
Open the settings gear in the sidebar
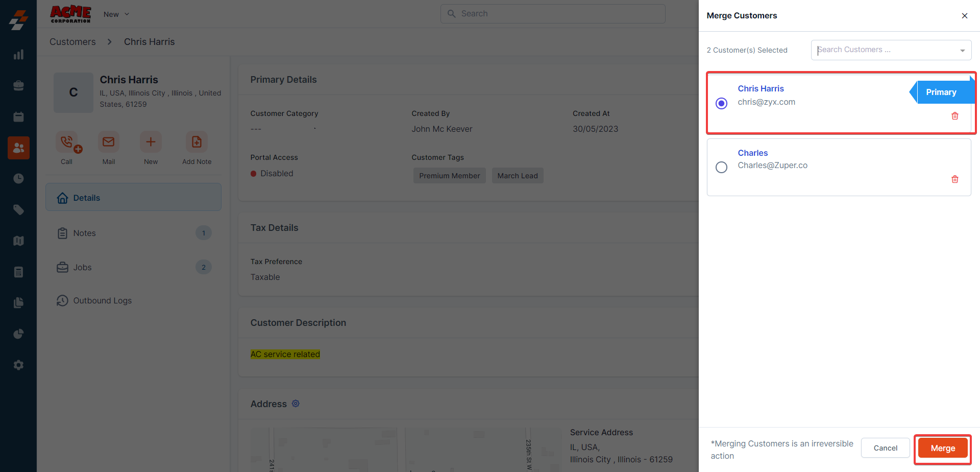click(18, 365)
